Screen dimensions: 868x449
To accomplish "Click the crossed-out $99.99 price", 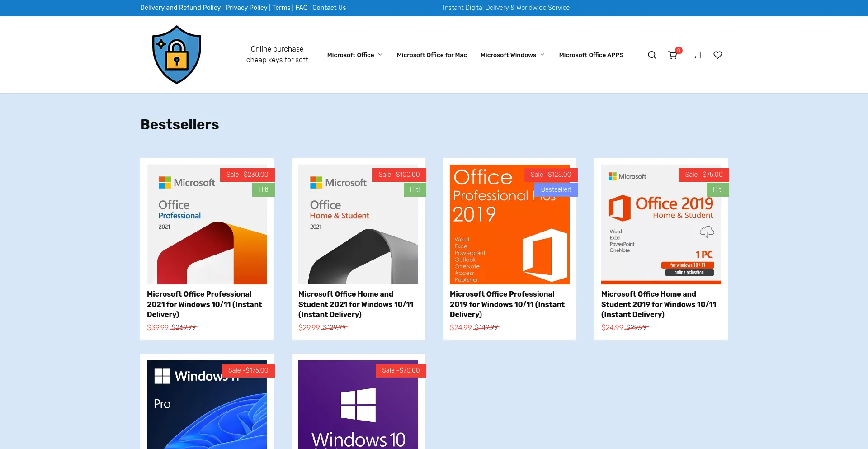I will 637,327.
